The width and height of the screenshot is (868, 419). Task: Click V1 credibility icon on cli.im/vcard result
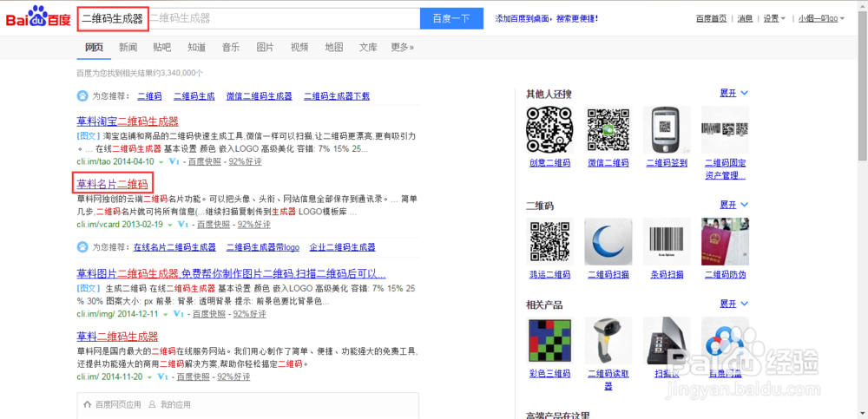coord(183,225)
